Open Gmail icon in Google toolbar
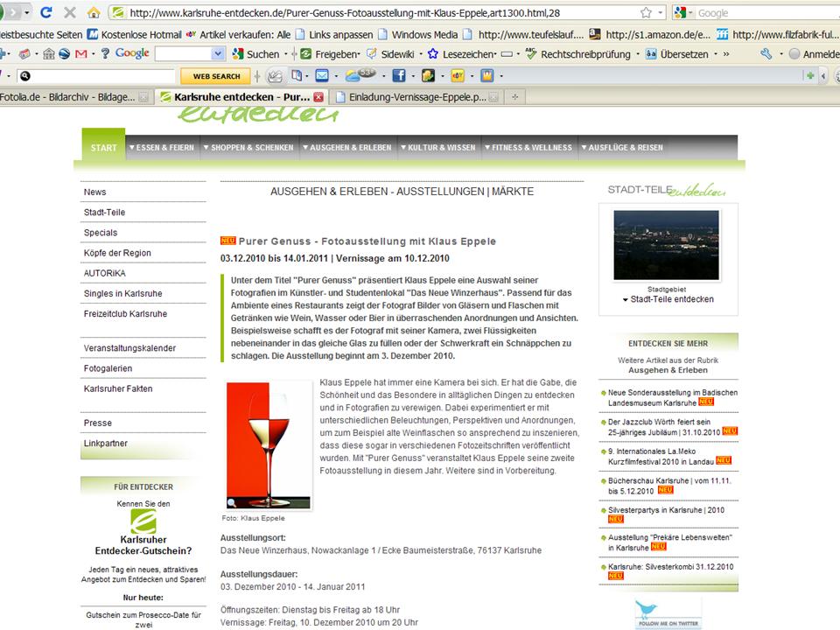Image resolution: width=840 pixels, height=630 pixels. coord(80,54)
